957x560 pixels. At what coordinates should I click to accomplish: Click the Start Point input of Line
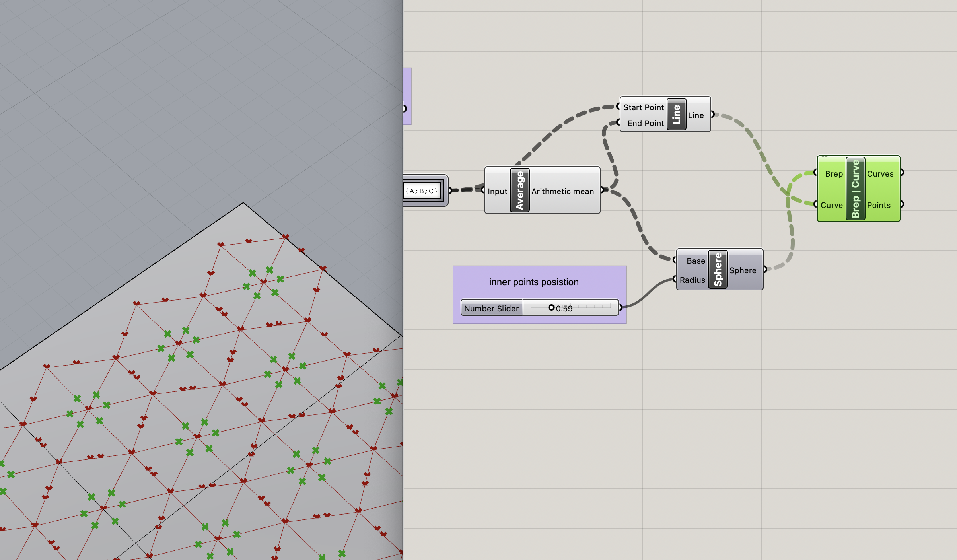[643, 107]
